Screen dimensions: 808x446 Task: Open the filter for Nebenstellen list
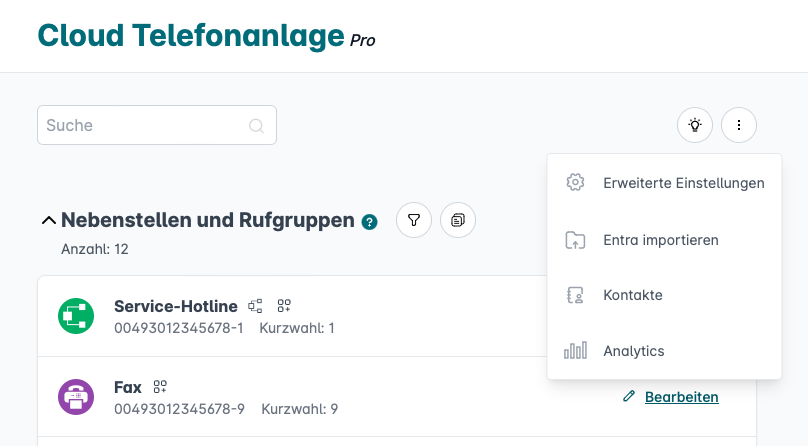tap(414, 220)
